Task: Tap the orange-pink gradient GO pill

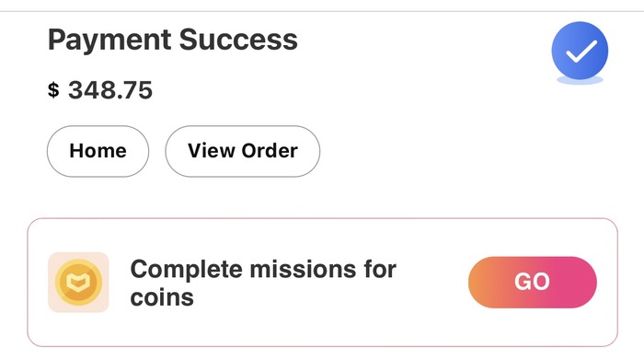Action: (533, 282)
